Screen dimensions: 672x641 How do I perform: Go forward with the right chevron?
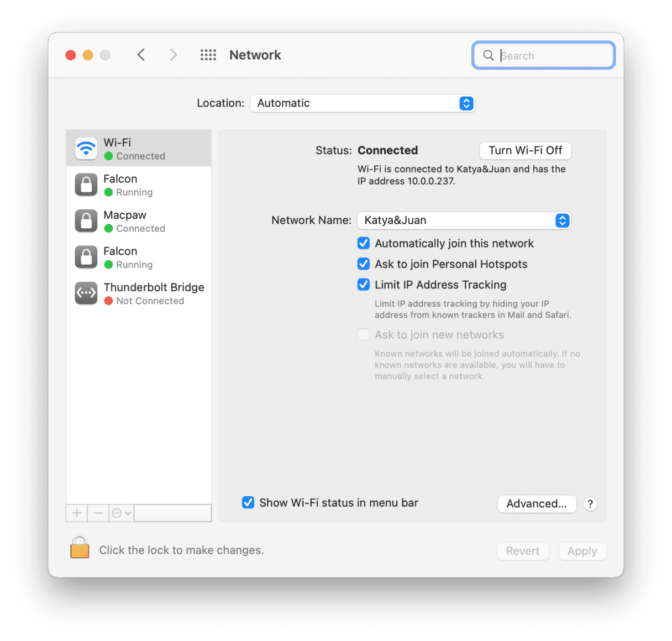coord(174,55)
